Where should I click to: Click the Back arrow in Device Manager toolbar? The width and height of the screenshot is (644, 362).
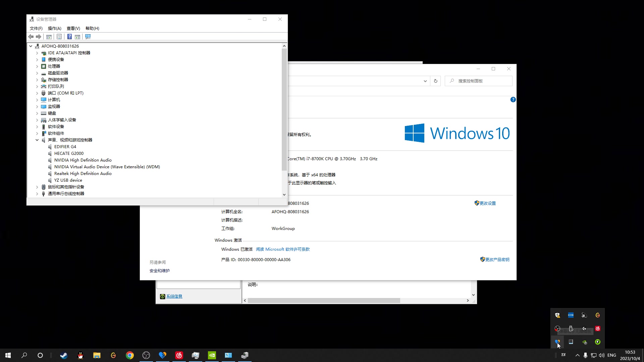(x=31, y=37)
